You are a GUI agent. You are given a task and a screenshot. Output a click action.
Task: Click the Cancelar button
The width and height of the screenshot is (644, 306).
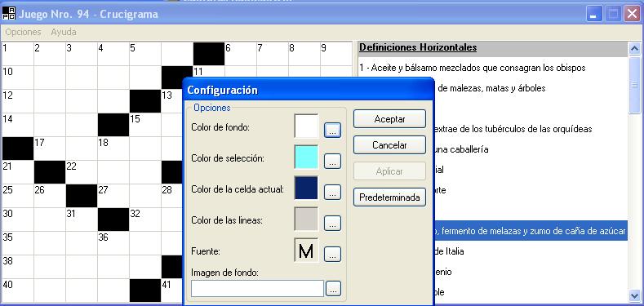389,145
